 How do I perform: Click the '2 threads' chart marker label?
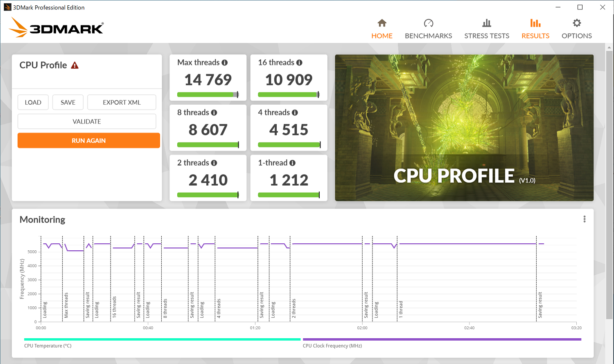pyautogui.click(x=294, y=308)
